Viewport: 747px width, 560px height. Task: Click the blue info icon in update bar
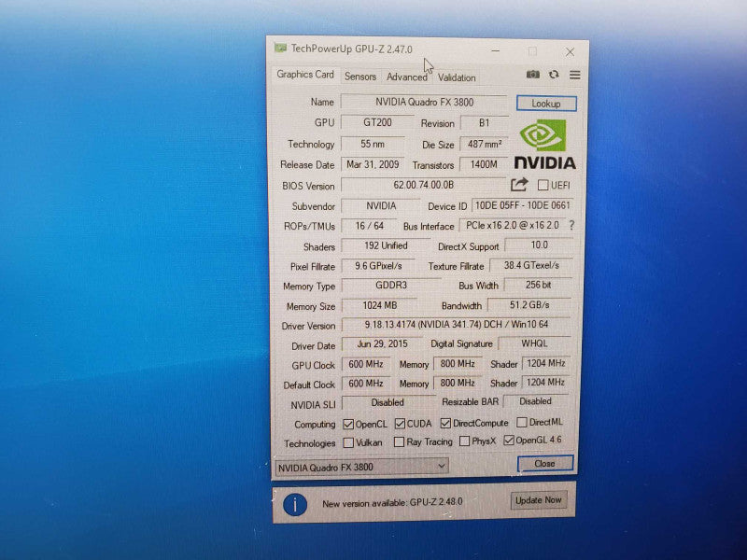click(294, 504)
